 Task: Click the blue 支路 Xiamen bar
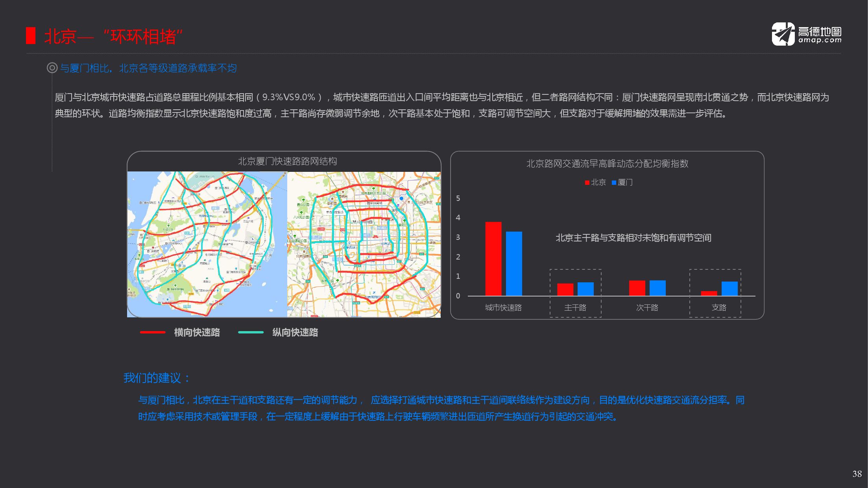point(729,289)
